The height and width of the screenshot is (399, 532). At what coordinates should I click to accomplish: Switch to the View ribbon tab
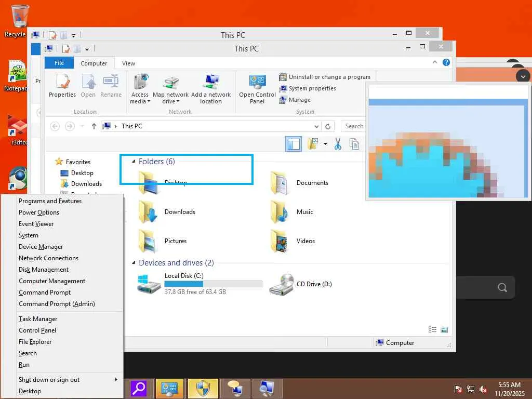click(129, 63)
